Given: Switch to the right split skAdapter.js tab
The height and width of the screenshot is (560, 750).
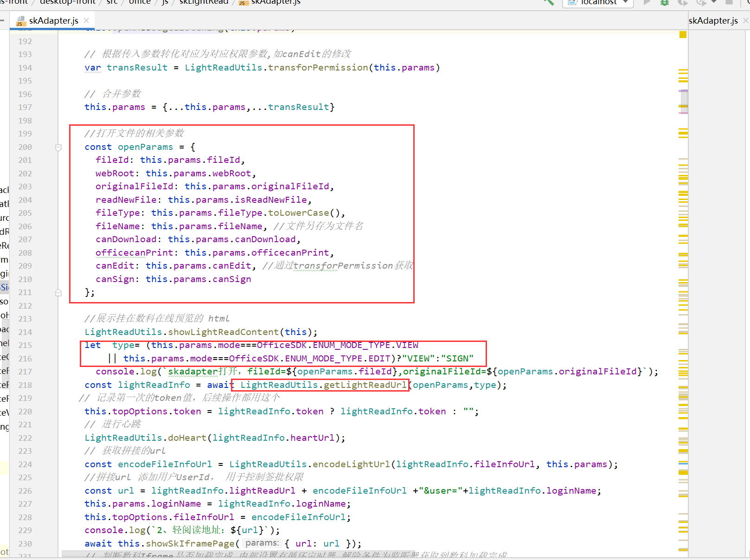Looking at the screenshot, I should coord(713,20).
